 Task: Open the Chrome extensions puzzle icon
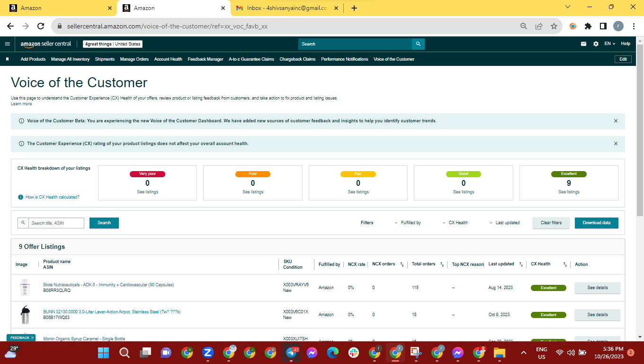(x=588, y=26)
